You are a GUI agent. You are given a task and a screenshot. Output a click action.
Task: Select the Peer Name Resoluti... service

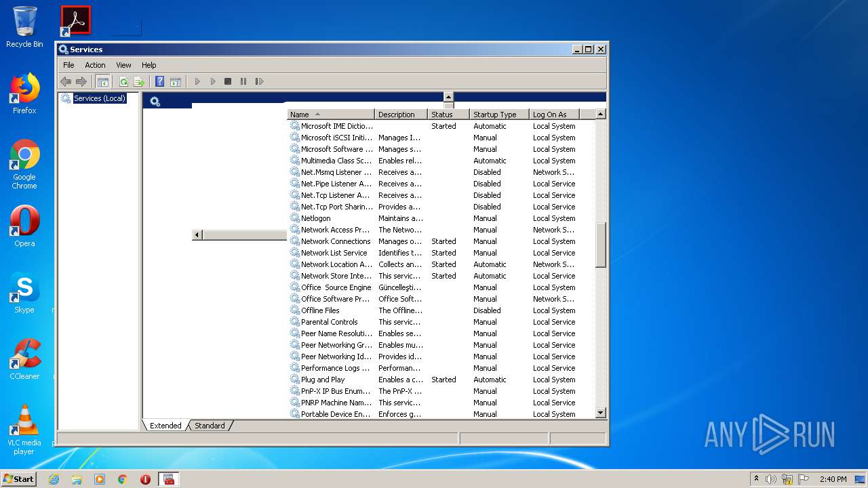tap(441, 333)
